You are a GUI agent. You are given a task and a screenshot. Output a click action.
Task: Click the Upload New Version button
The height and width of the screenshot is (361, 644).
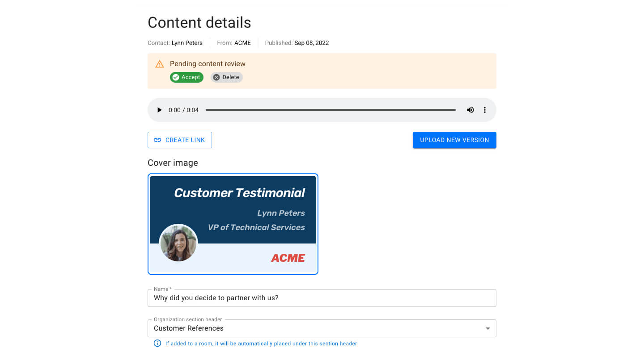click(x=454, y=140)
